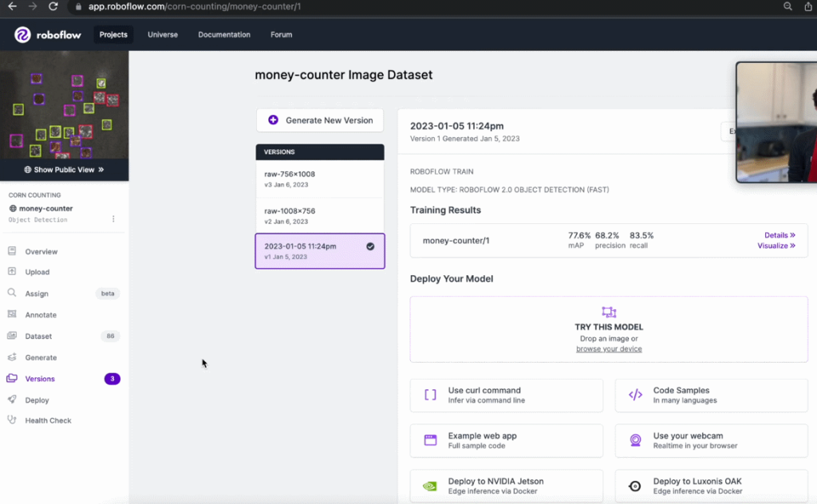The image size is (817, 504).
Task: Click the Upload sidebar icon
Action: [12, 271]
